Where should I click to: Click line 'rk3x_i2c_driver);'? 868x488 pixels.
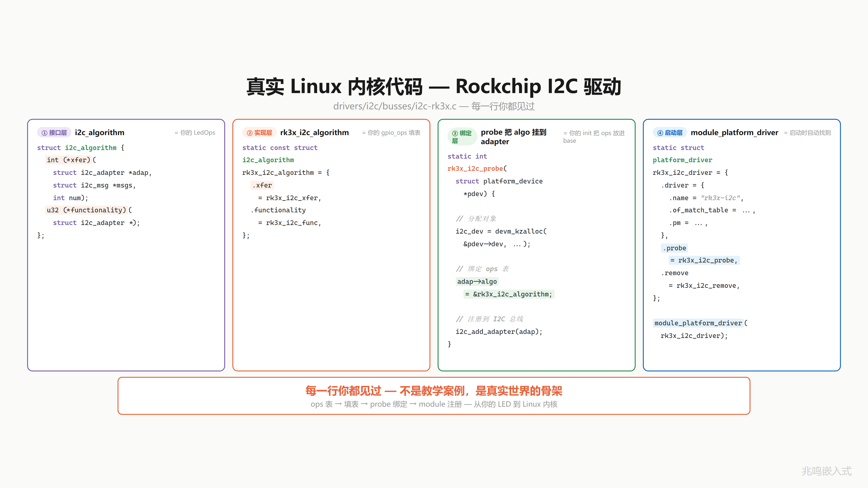tap(694, 336)
